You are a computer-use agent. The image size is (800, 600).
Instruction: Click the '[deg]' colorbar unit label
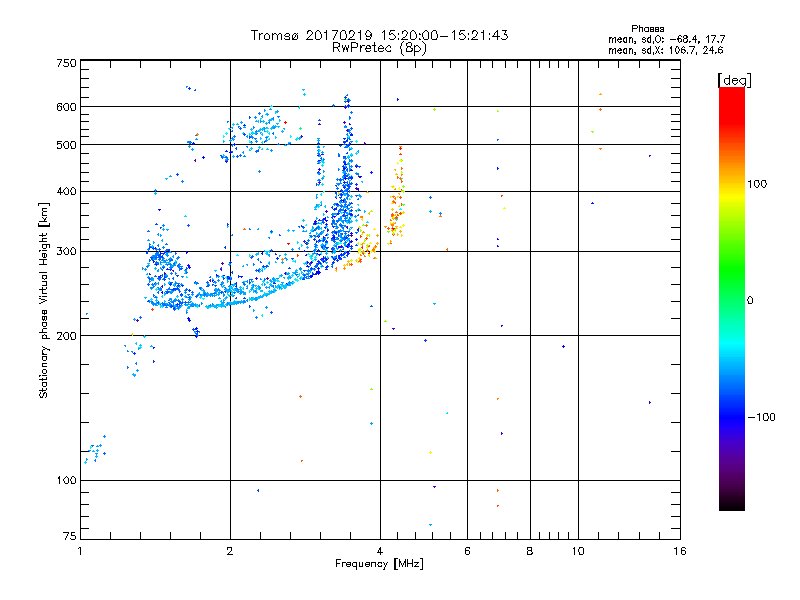pos(734,80)
